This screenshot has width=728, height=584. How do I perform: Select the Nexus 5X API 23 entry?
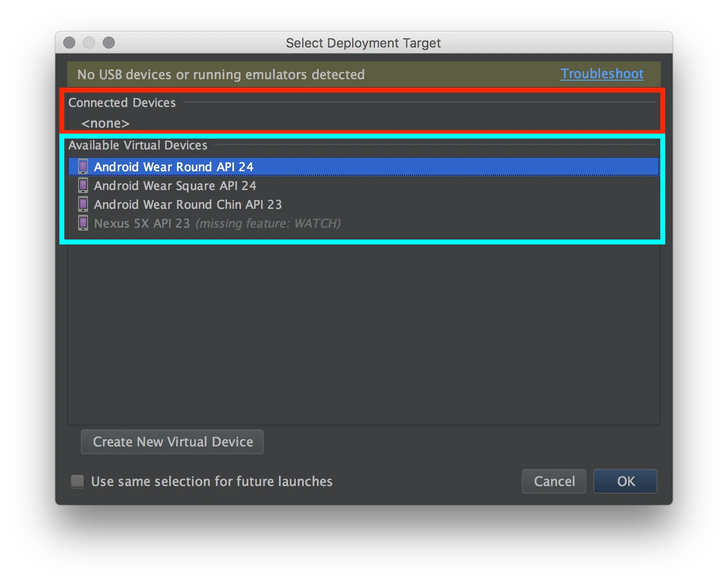tap(141, 223)
